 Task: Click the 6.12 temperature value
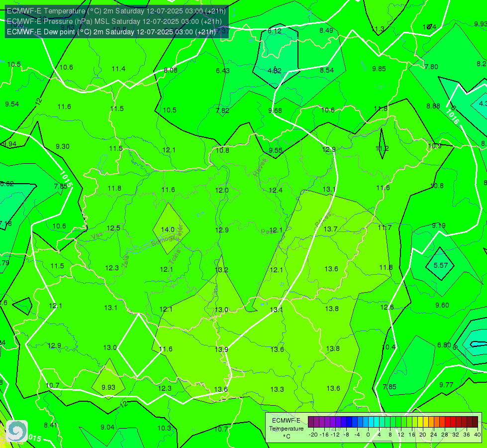click(275, 31)
